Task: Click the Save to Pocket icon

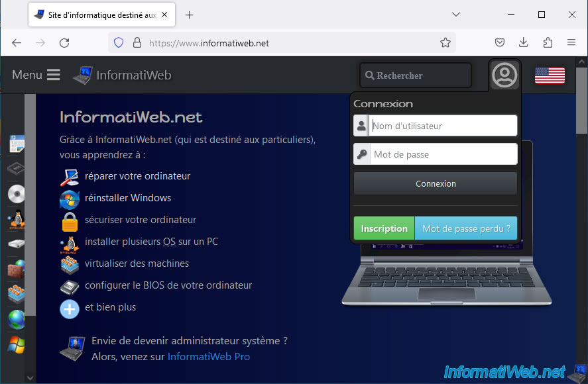Action: point(500,43)
